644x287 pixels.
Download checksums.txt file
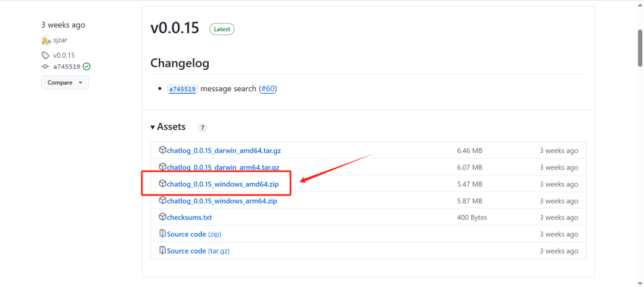(x=190, y=218)
